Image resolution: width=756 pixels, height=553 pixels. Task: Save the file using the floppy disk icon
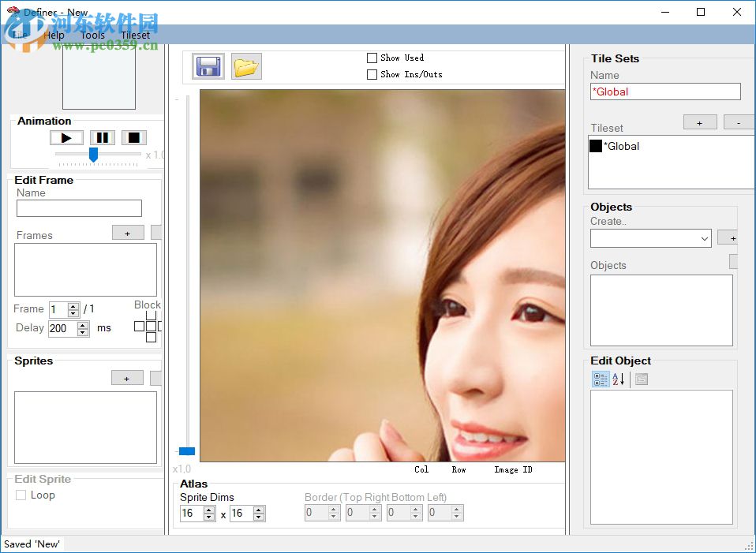[x=208, y=66]
